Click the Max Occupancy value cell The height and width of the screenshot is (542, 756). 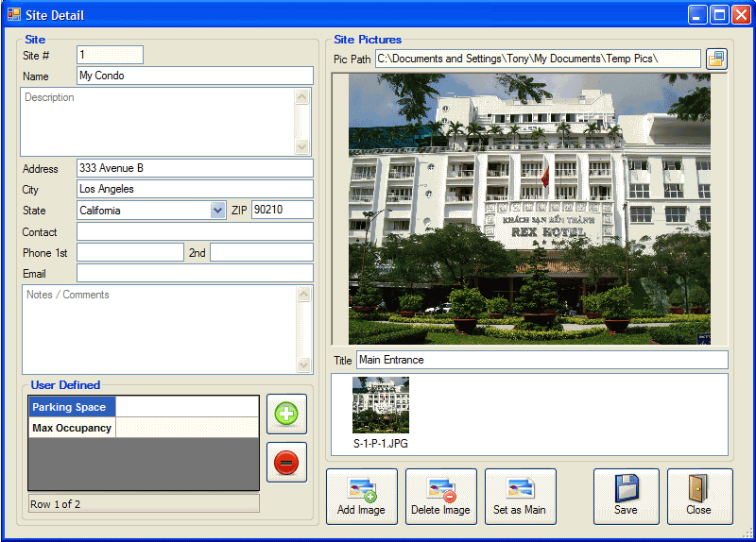click(187, 428)
